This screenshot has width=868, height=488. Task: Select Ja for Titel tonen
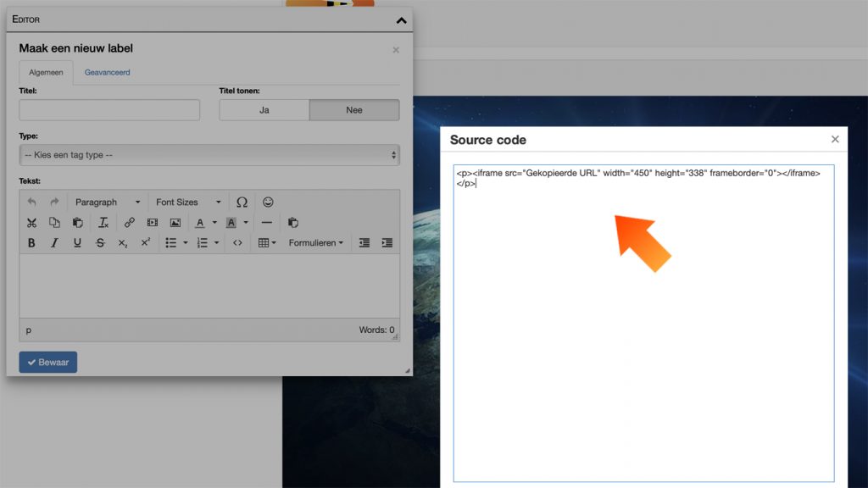[264, 110]
